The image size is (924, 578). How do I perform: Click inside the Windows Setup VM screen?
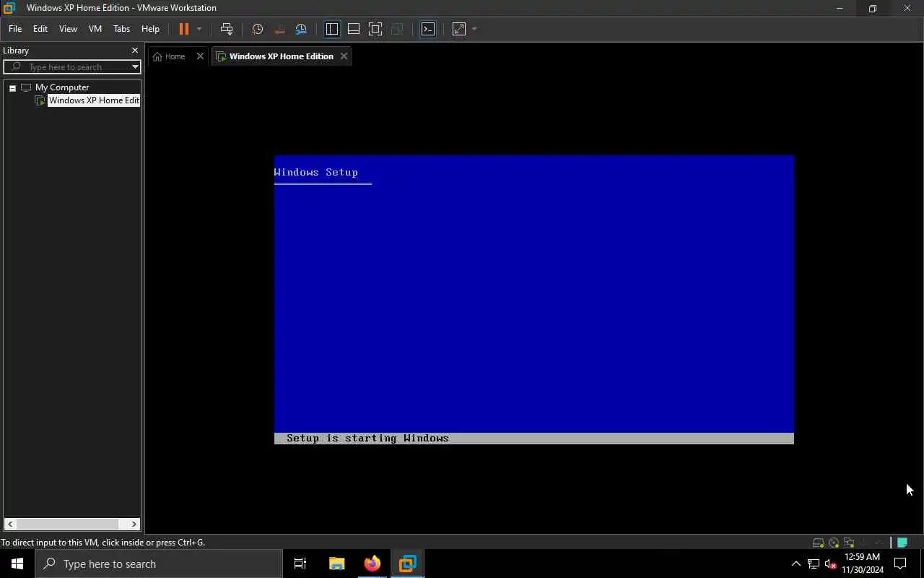point(534,299)
